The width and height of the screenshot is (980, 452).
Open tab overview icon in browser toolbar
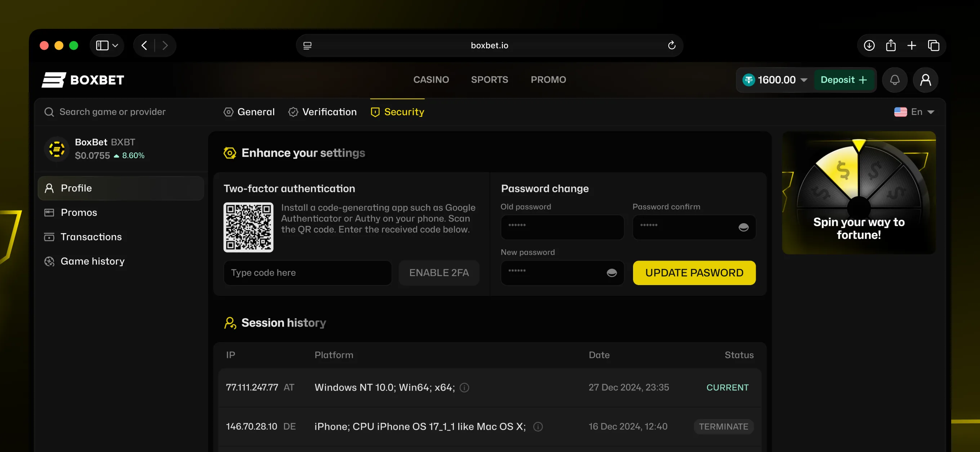pyautogui.click(x=933, y=46)
